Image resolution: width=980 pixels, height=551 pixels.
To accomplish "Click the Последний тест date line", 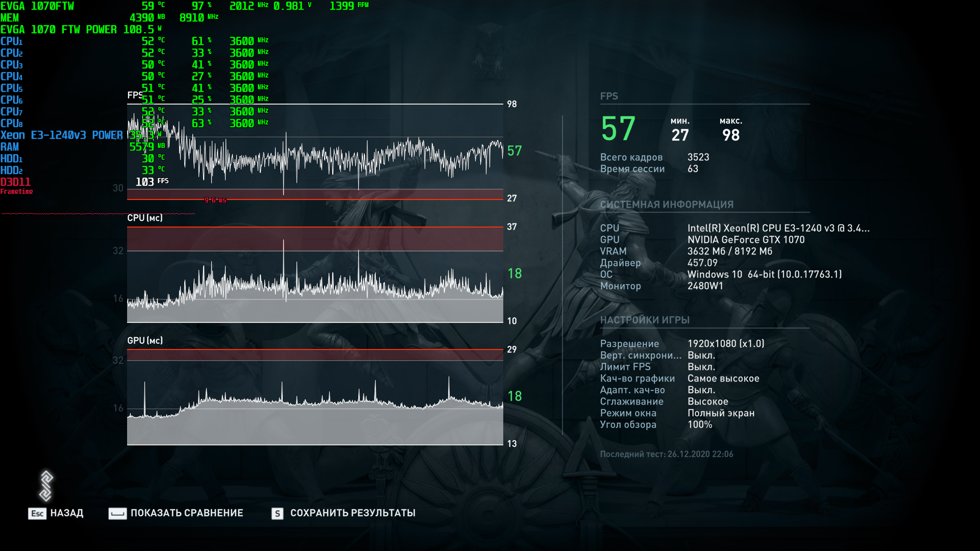I will click(x=667, y=454).
